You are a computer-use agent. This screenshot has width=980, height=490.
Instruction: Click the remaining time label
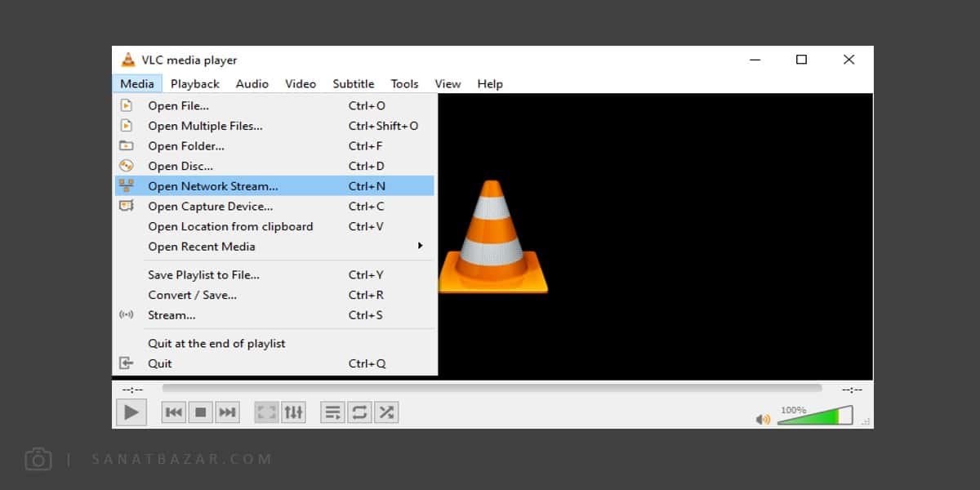tap(852, 390)
